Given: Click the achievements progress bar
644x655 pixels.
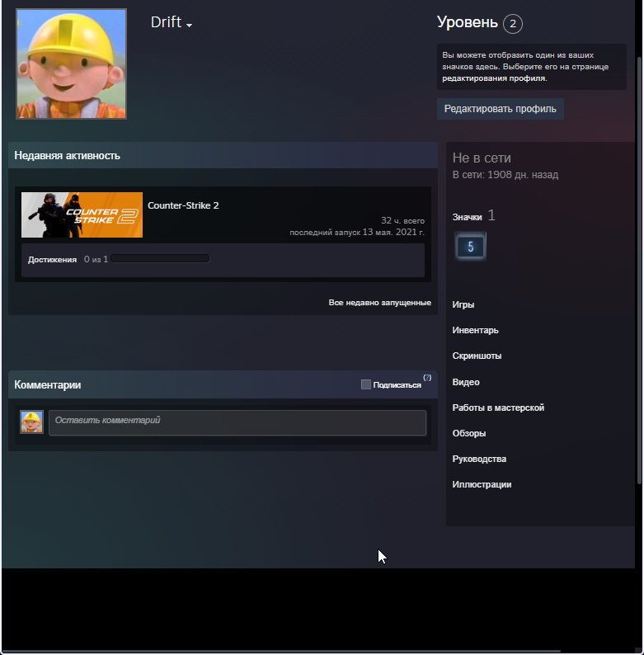Looking at the screenshot, I should [x=160, y=258].
